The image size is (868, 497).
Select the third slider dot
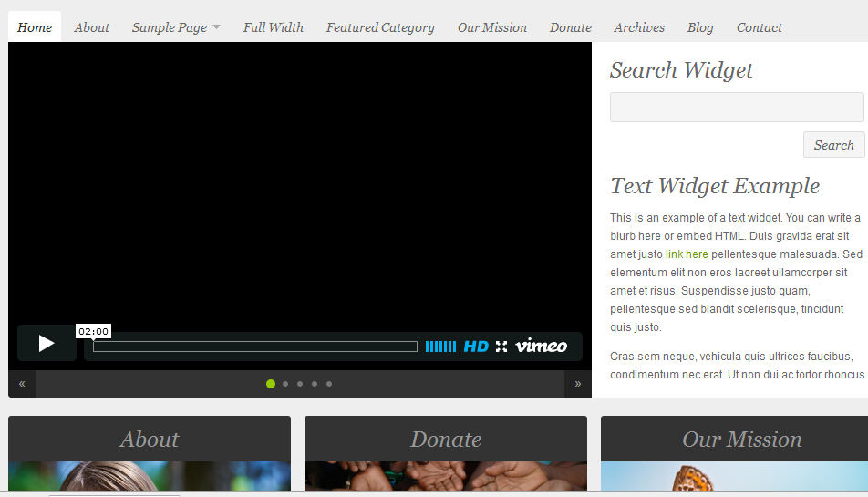(300, 384)
